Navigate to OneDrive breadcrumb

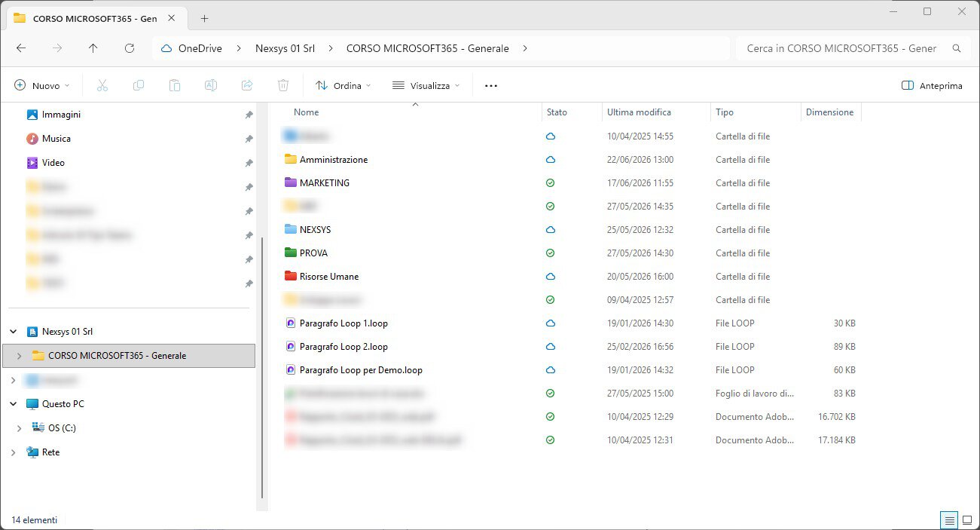200,48
